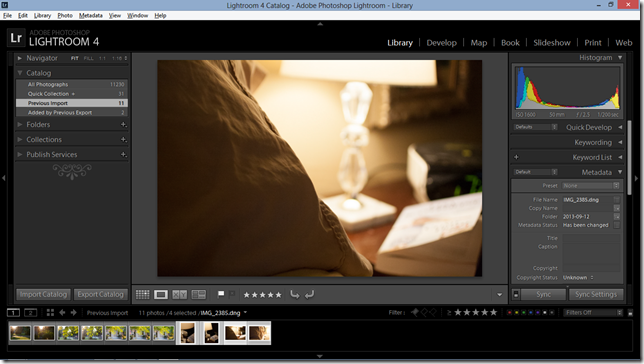Select Previous Import in Catalog

[x=72, y=103]
